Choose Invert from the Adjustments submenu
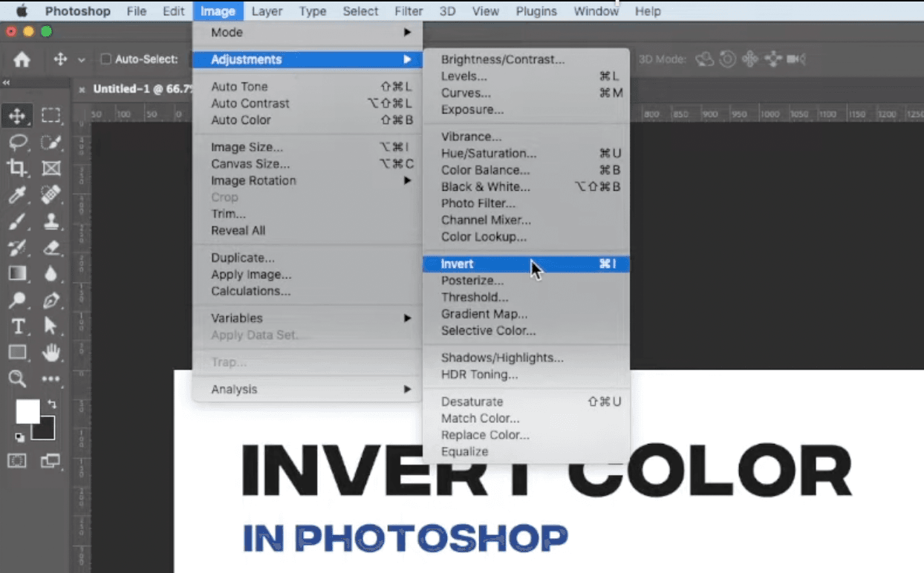 [526, 263]
